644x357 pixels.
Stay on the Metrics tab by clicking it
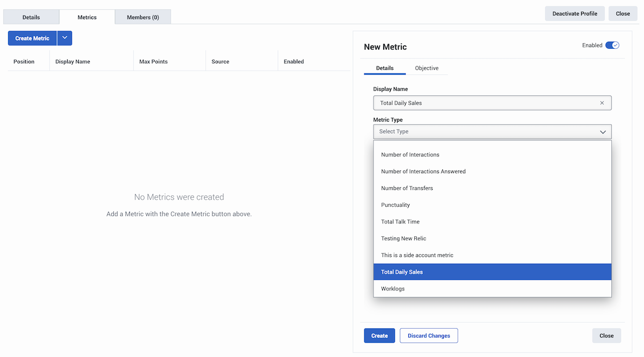(x=86, y=17)
